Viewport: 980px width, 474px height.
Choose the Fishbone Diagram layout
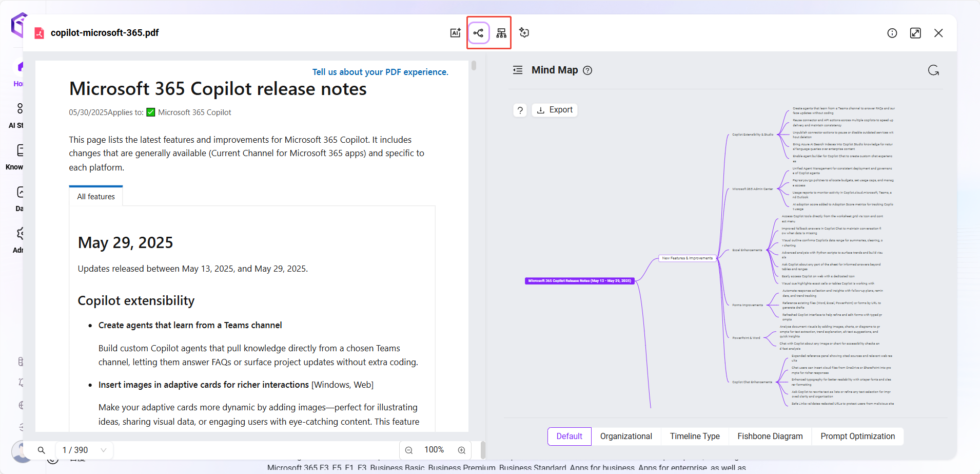pos(770,436)
